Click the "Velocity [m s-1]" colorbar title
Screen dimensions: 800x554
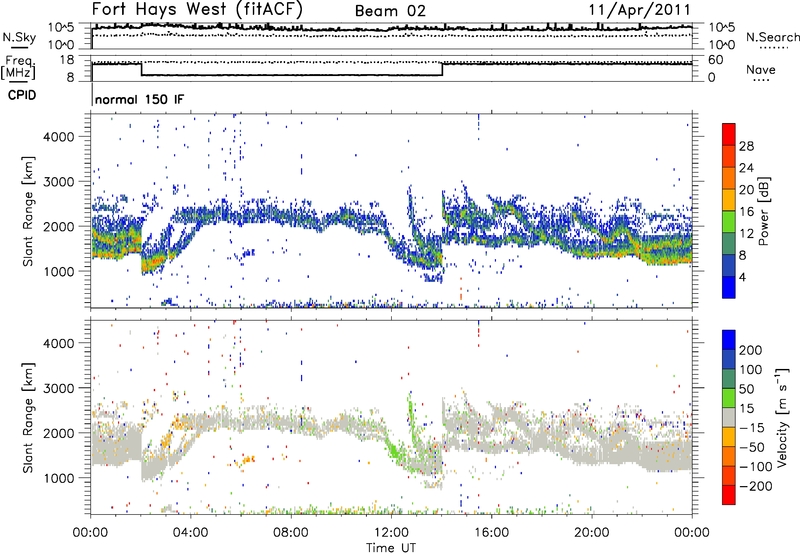(x=782, y=417)
